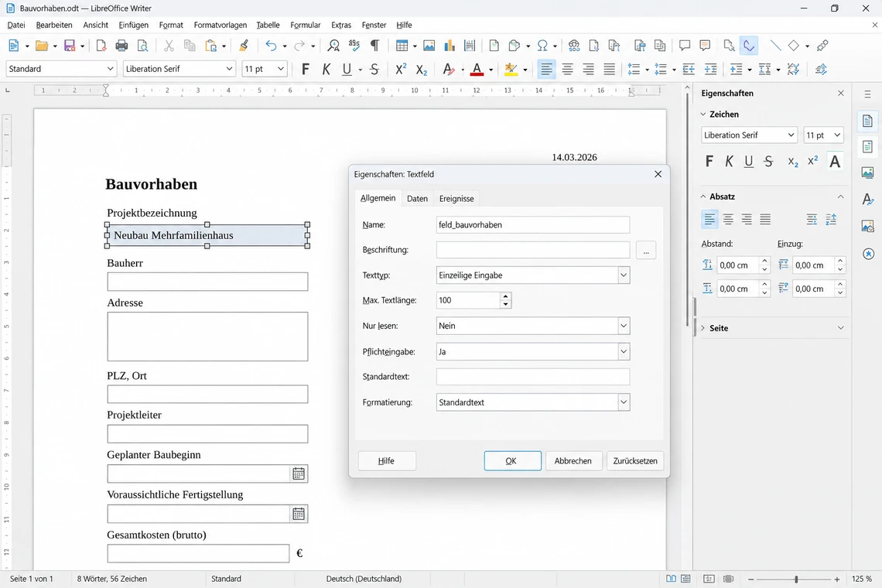Open the 11 pt font size dropdown in toolbar
This screenshot has width=882, height=588.
coord(281,69)
